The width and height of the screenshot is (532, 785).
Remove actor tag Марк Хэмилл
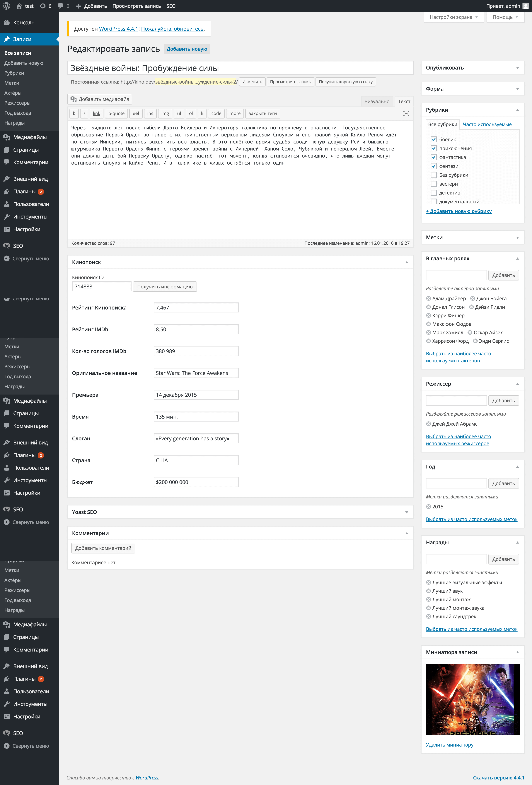tap(428, 333)
